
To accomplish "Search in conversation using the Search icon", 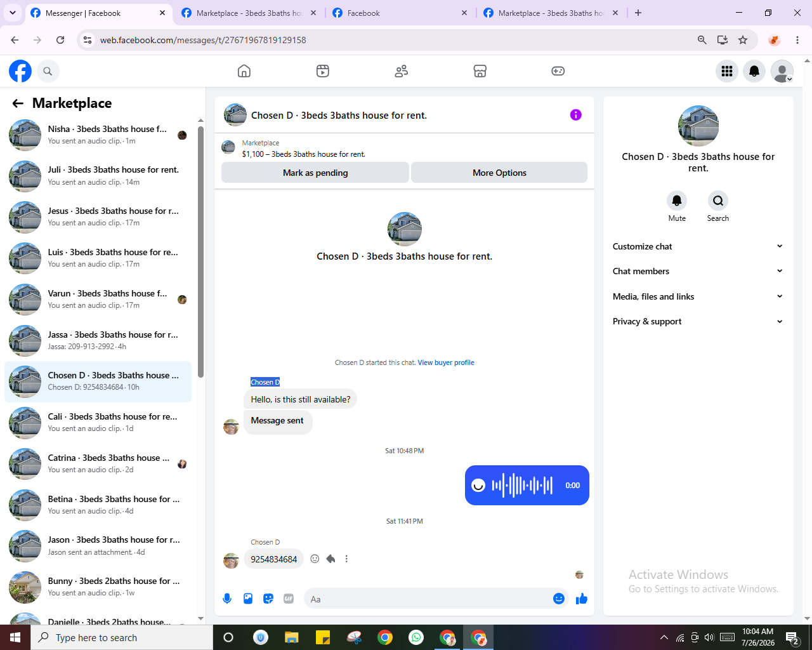I will (x=718, y=201).
